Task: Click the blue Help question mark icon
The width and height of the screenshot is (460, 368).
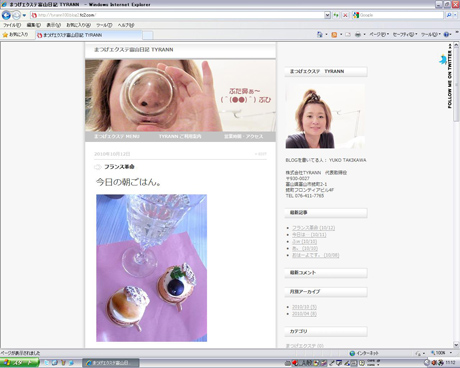Action: [x=447, y=34]
